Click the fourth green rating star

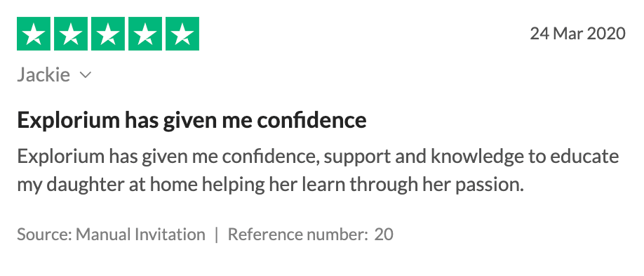pyautogui.click(x=145, y=34)
